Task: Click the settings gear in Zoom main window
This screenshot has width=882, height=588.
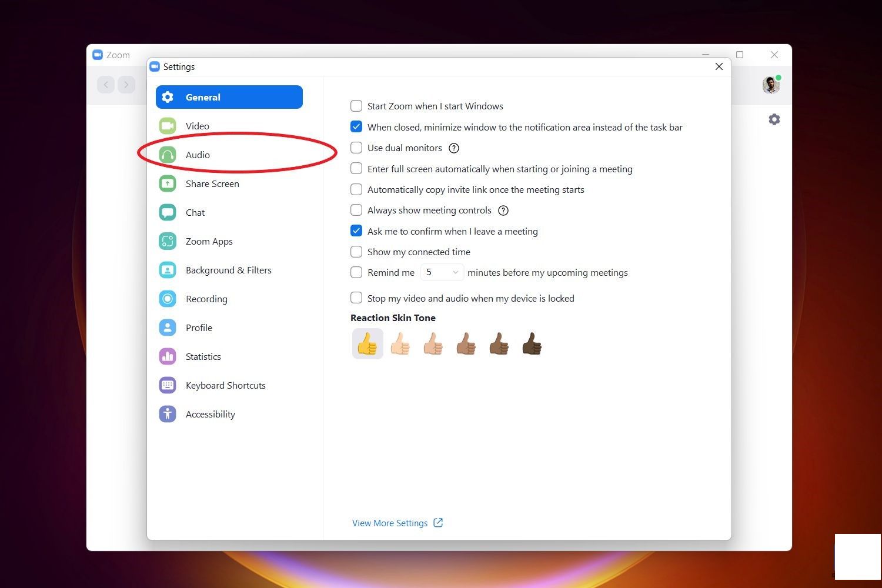Action: pos(774,119)
